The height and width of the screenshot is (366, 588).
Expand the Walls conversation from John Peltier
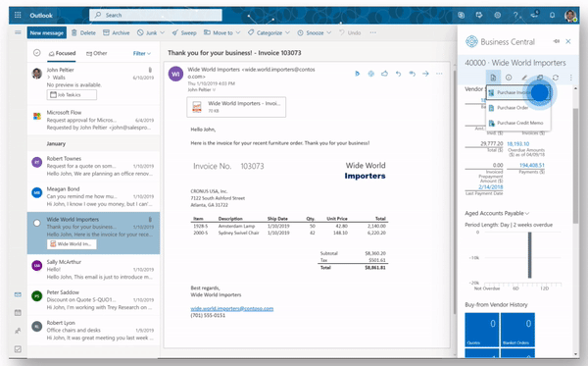(49, 78)
